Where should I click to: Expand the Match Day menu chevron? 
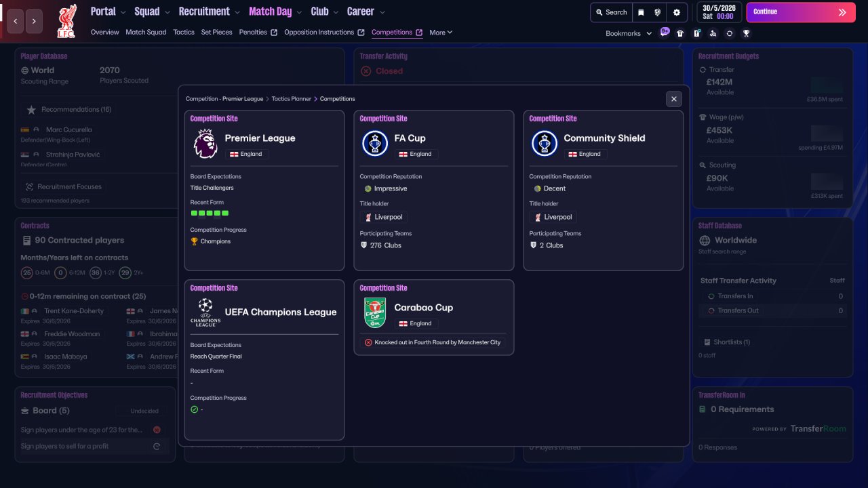pyautogui.click(x=299, y=12)
